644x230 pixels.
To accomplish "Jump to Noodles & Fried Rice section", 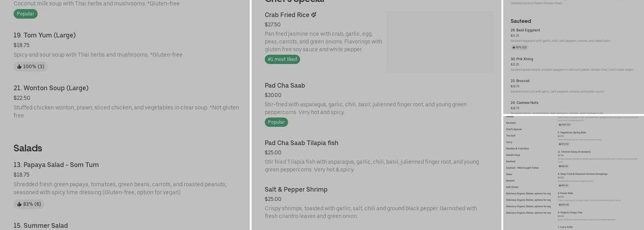I will coord(517,149).
